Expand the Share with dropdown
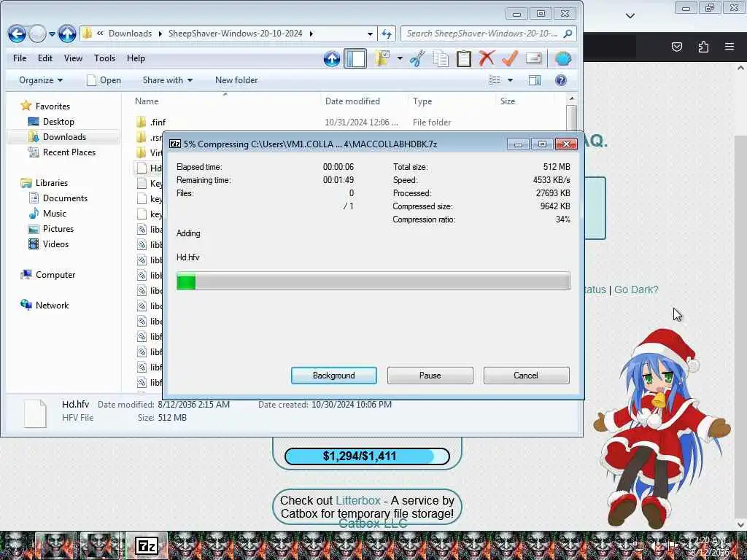 click(167, 80)
